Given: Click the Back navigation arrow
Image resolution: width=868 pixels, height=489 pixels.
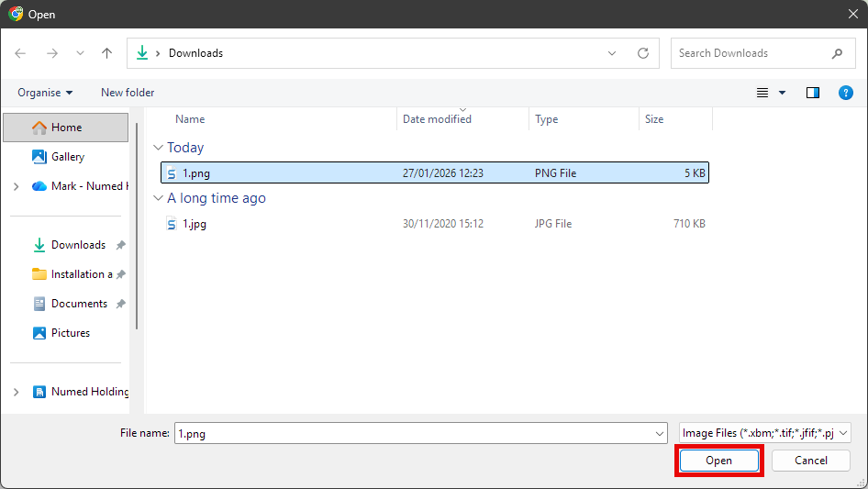Looking at the screenshot, I should (x=21, y=53).
